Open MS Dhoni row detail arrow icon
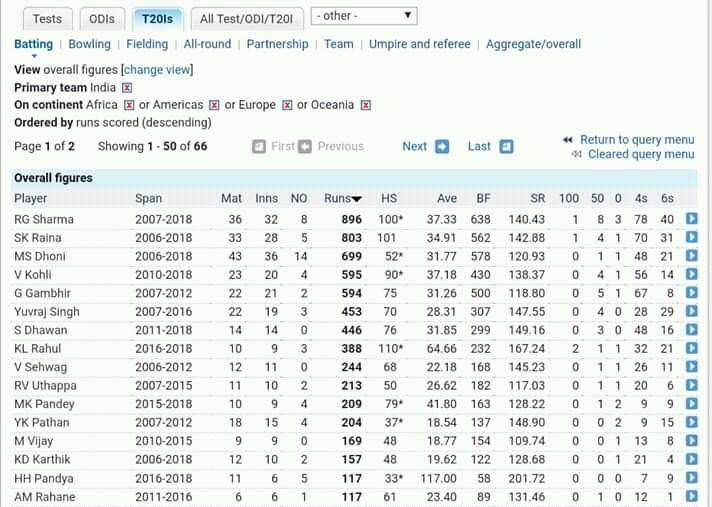Viewport: 712px width, 507px height. pyautogui.click(x=691, y=256)
